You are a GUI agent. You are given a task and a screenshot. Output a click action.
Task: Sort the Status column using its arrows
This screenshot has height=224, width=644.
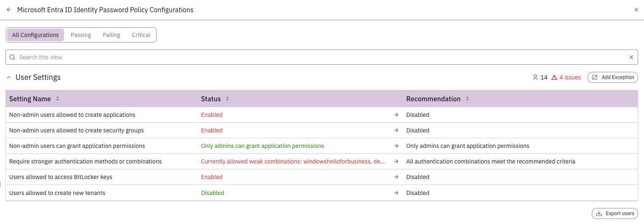tap(227, 99)
